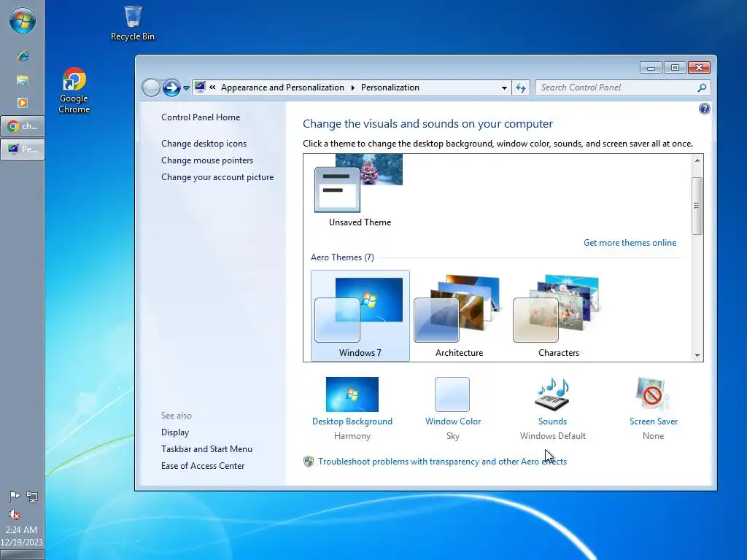The image size is (747, 560).
Task: Open Taskbar and Start Menu link
Action: tap(206, 449)
